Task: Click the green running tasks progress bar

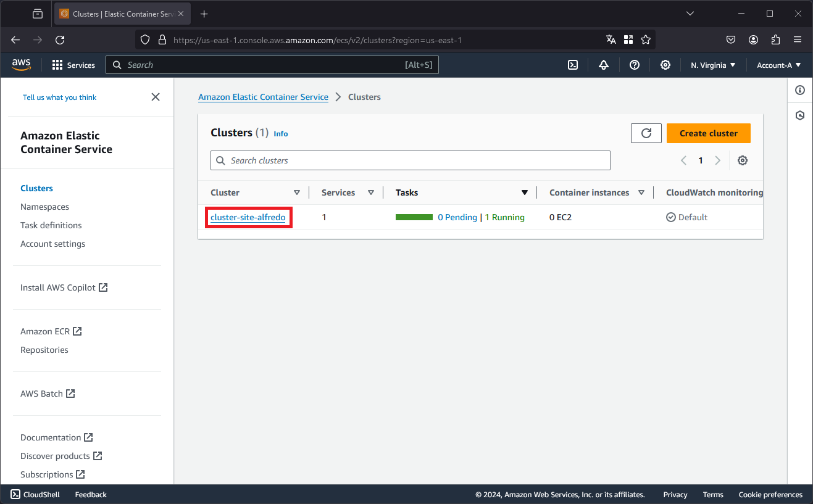Action: 414,217
